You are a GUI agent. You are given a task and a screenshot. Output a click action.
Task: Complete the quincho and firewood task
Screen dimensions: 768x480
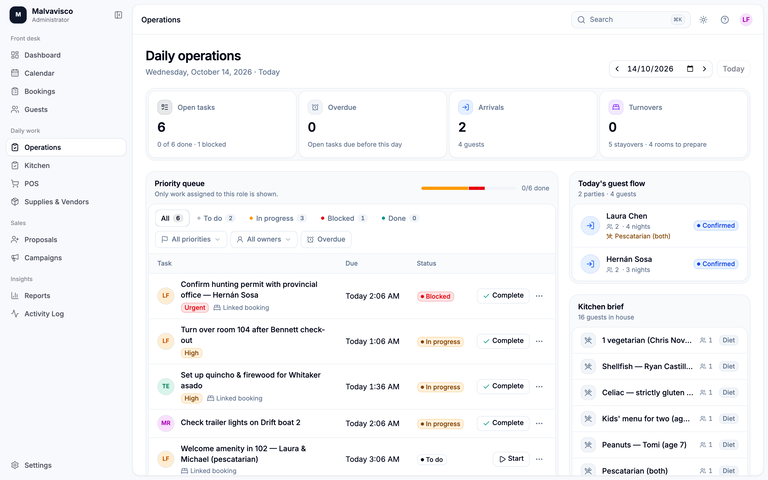tap(503, 386)
